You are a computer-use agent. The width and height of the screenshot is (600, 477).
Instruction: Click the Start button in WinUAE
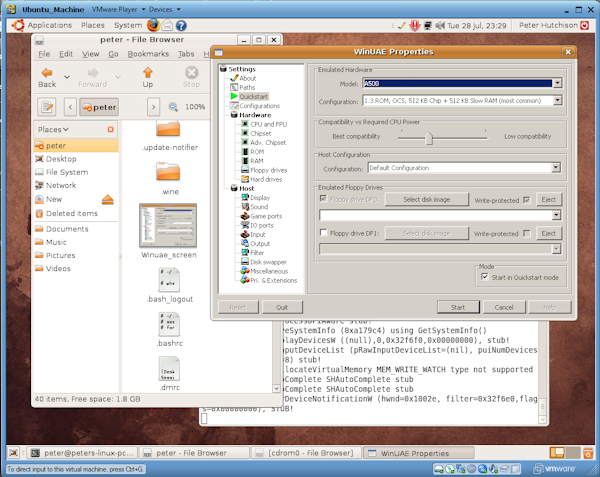point(458,307)
